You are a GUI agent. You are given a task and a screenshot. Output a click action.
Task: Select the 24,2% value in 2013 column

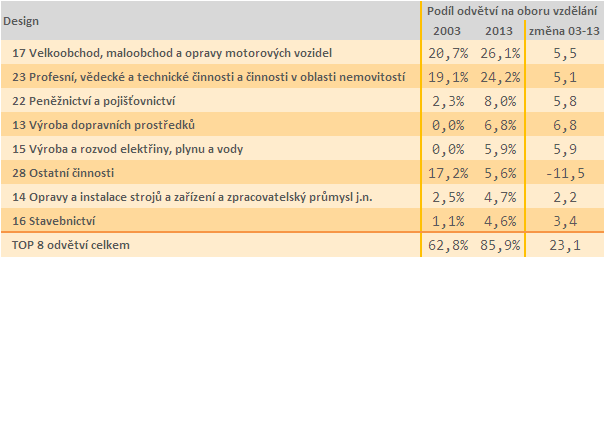point(500,77)
